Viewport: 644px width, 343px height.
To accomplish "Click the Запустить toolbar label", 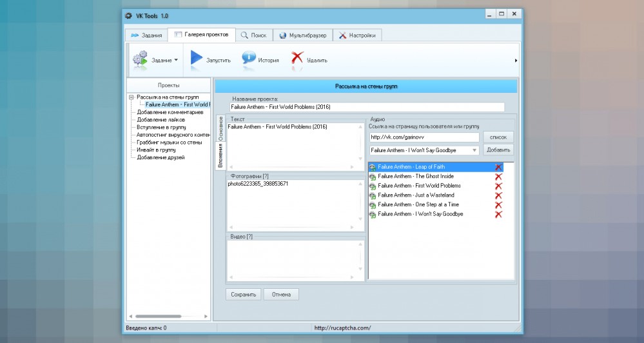I will (218, 61).
